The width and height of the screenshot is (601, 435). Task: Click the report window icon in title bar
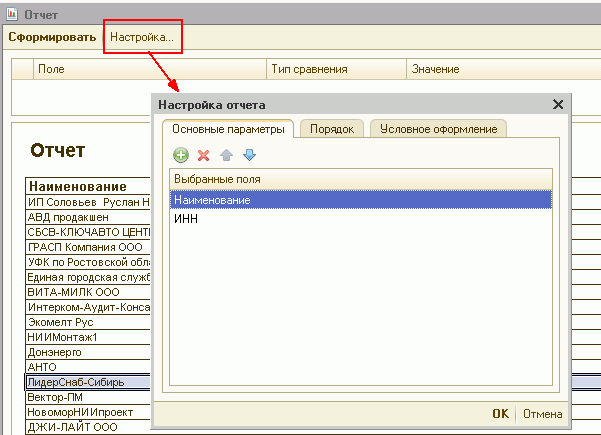pyautogui.click(x=12, y=14)
